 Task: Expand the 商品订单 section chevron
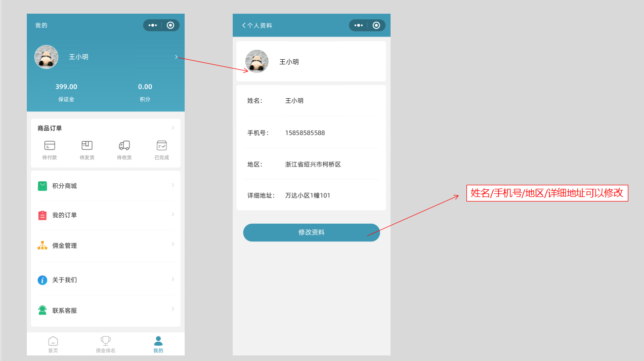click(173, 128)
